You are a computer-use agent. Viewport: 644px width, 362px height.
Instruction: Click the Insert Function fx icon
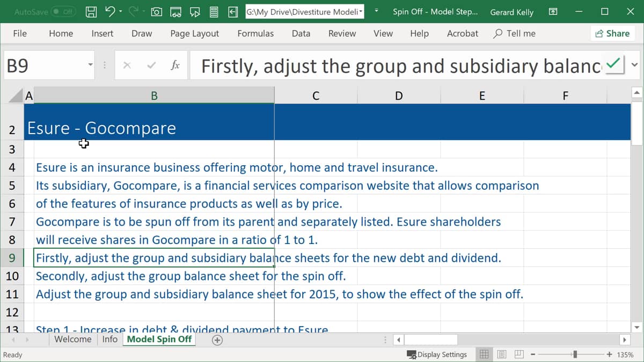pos(175,65)
